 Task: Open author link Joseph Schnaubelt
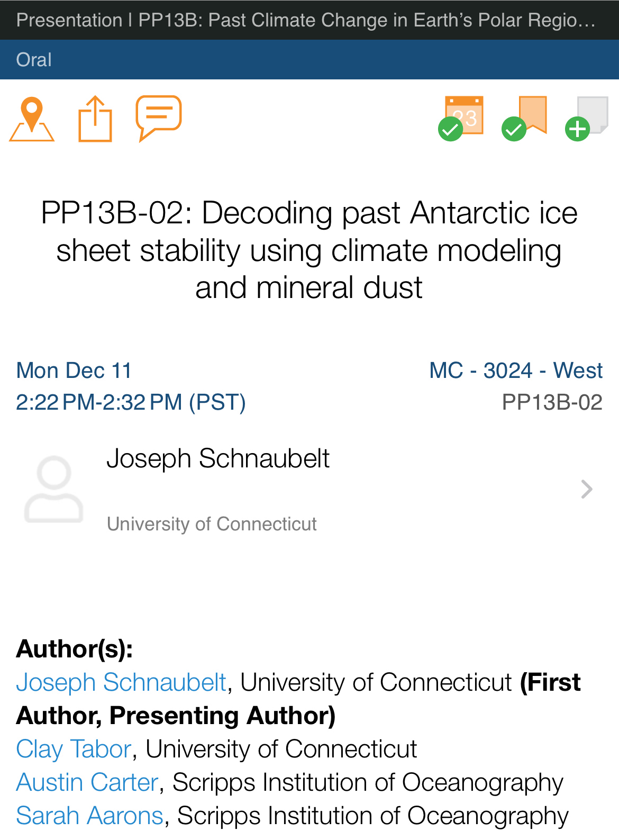point(122,682)
